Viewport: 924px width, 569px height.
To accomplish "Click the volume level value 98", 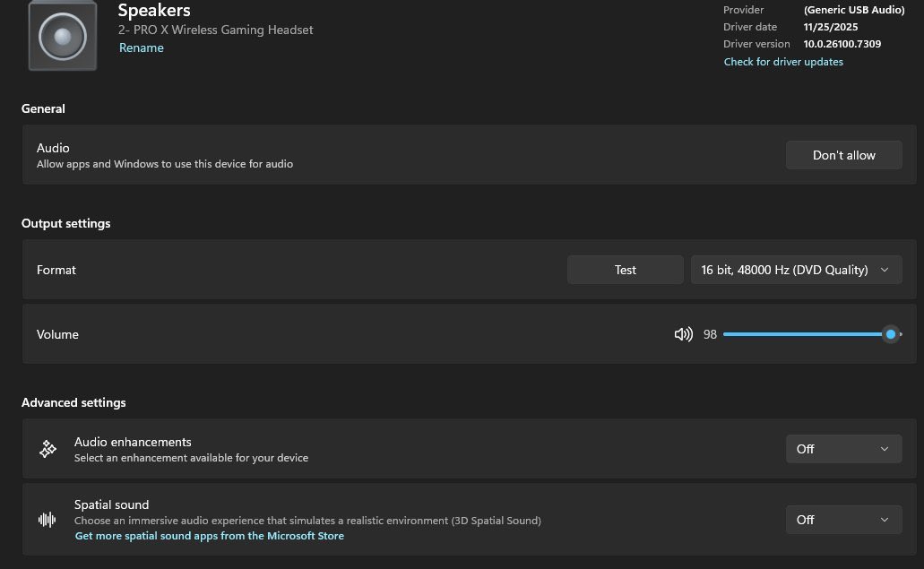I will pyautogui.click(x=710, y=334).
